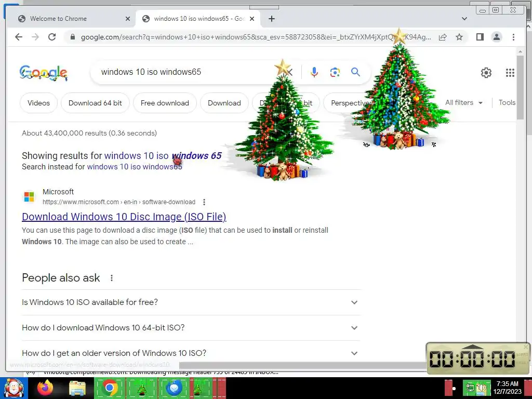Click the microsoft.com software-download URL
This screenshot has width=532, height=399.
[x=119, y=202]
